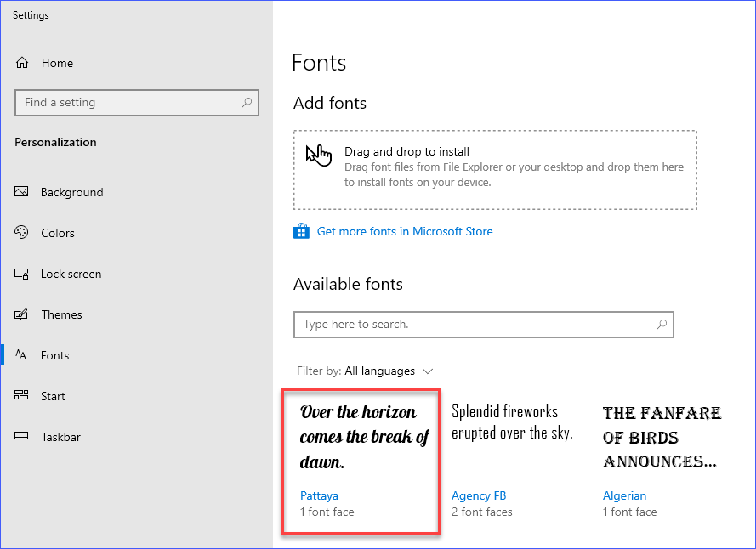This screenshot has height=549, width=756.
Task: Click the Drag and drop to install heading
Action: pyautogui.click(x=406, y=151)
